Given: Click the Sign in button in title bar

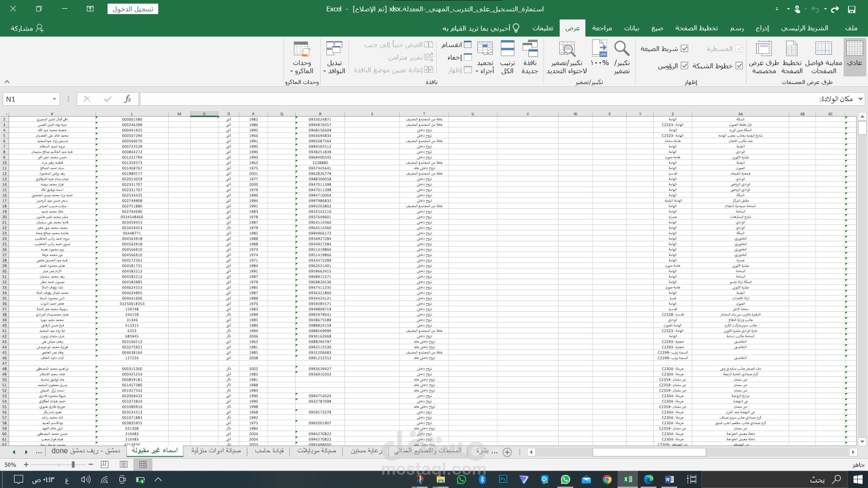Looking at the screenshot, I should pyautogui.click(x=133, y=9).
